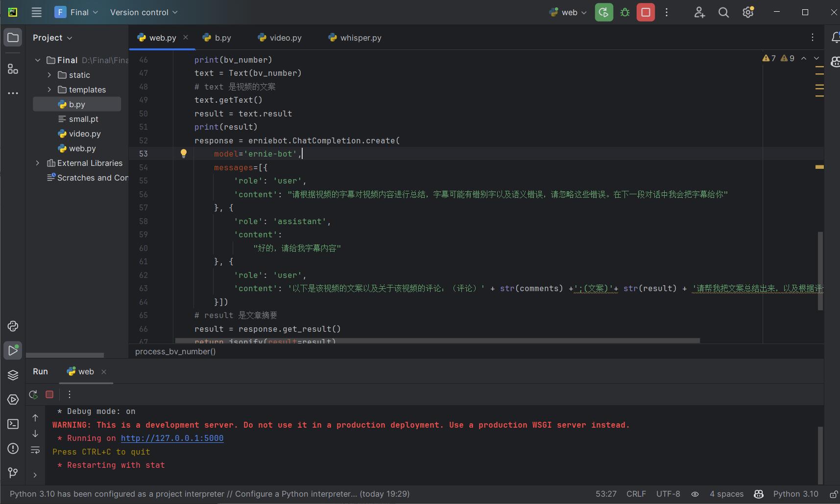Toggle soft-wrap in the Run console
Screen dimensions: 840x504
point(35,450)
